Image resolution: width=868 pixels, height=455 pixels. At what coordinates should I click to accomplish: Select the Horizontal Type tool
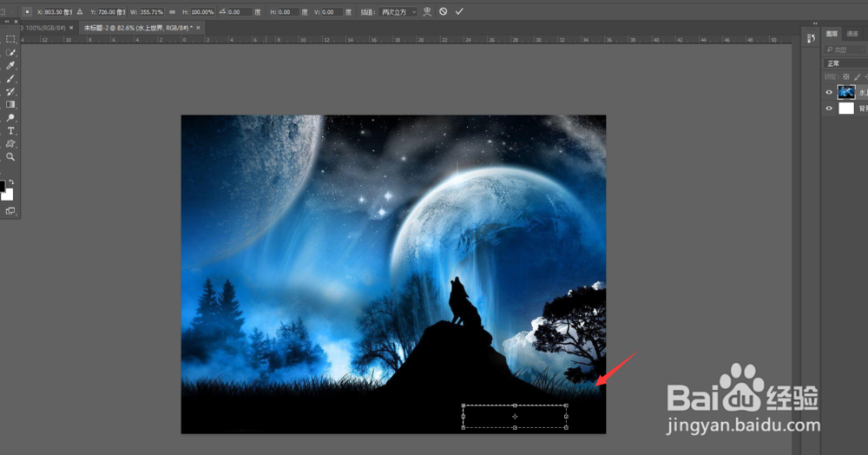pos(10,130)
